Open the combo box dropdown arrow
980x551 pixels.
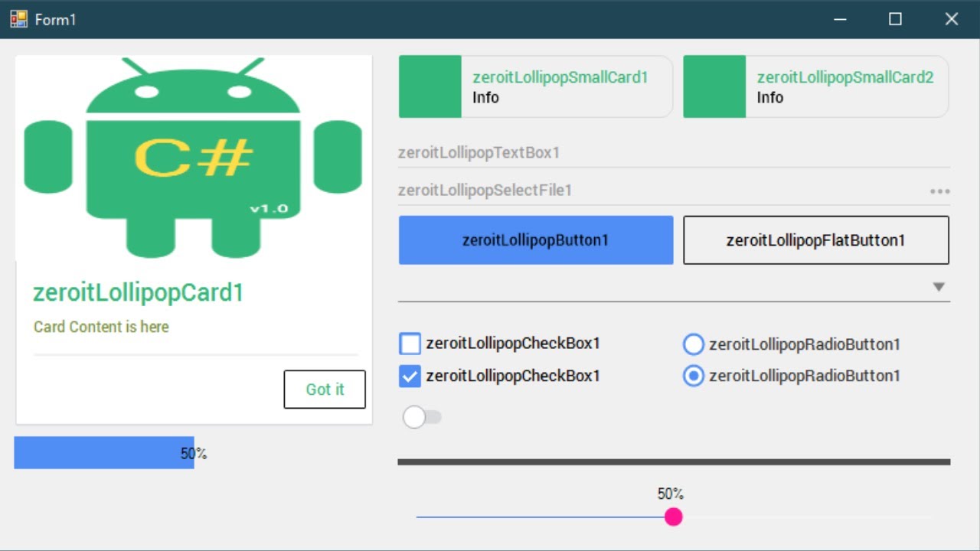939,287
